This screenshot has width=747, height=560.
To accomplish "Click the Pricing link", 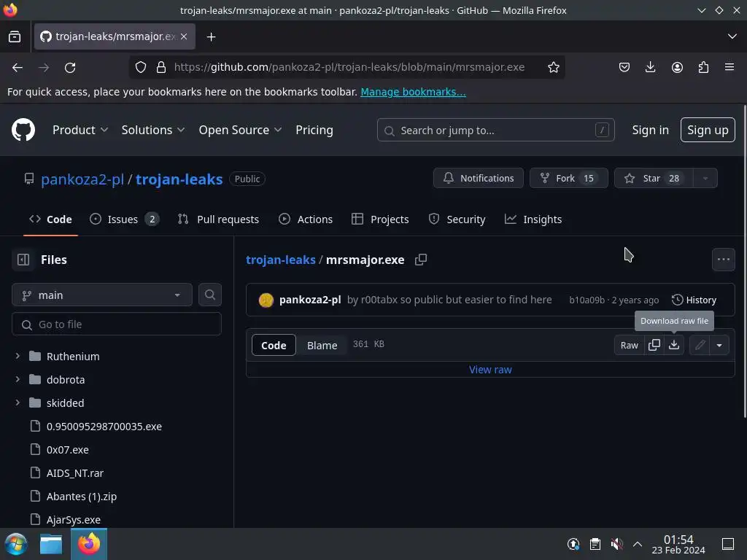I will click(314, 130).
